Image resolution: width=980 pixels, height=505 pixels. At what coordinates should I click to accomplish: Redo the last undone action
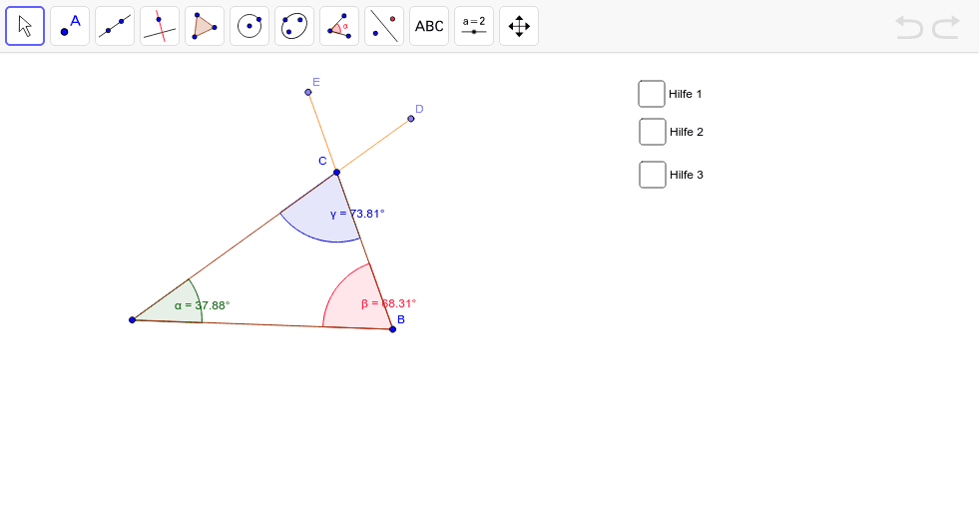click(x=946, y=28)
